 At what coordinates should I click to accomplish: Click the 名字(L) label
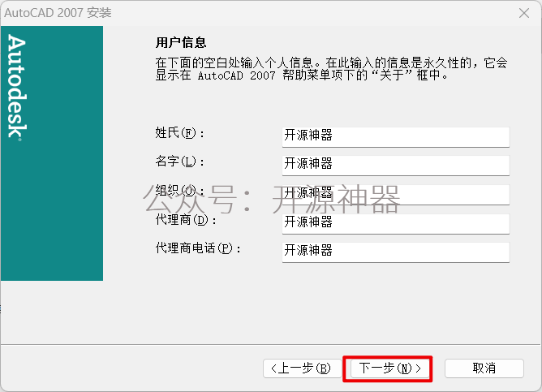180,162
